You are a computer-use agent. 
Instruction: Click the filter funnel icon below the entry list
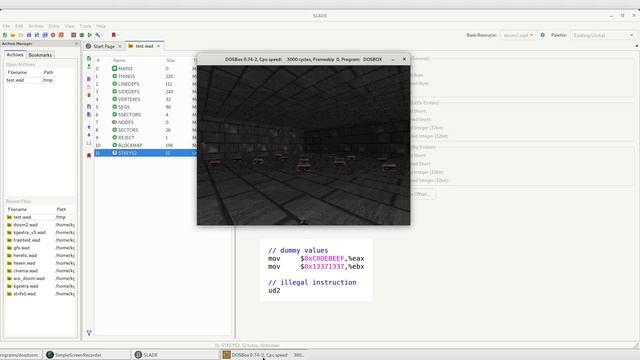(89, 333)
